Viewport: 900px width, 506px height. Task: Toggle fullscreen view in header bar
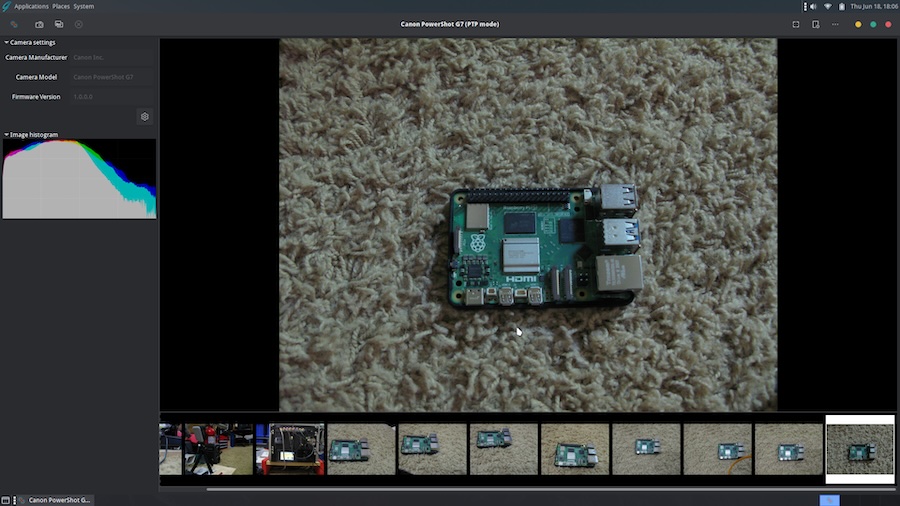click(796, 25)
